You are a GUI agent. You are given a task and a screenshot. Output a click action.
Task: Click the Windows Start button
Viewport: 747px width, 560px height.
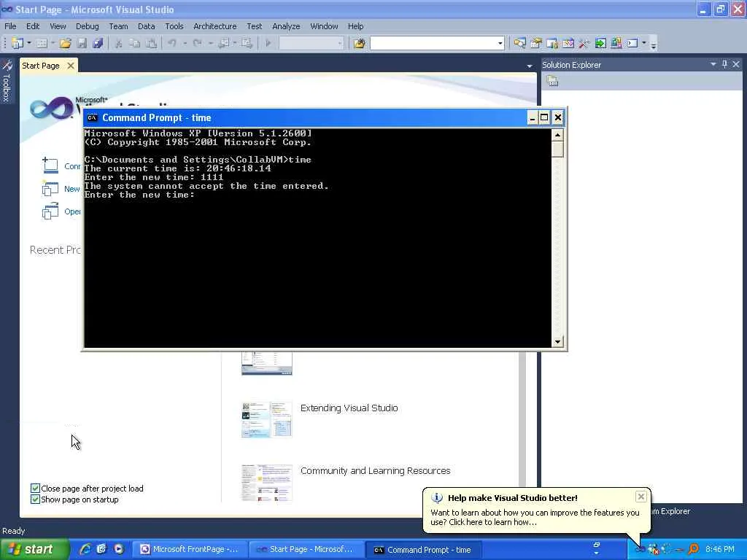[35, 549]
